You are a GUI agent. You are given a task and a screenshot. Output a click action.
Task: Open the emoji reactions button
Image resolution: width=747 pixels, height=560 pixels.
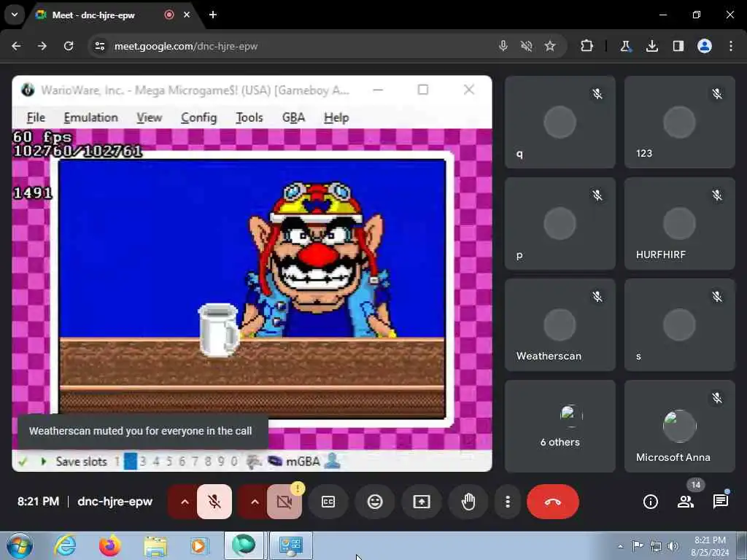[375, 502]
